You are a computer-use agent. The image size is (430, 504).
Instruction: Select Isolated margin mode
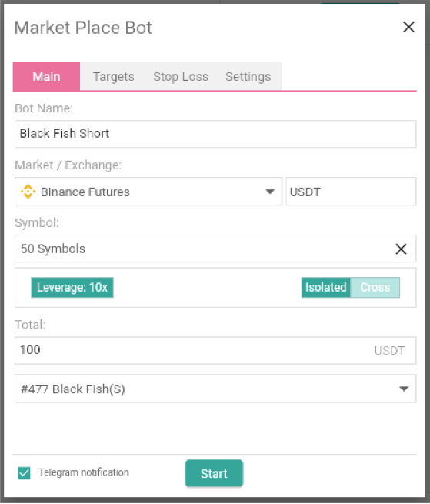[x=325, y=287]
